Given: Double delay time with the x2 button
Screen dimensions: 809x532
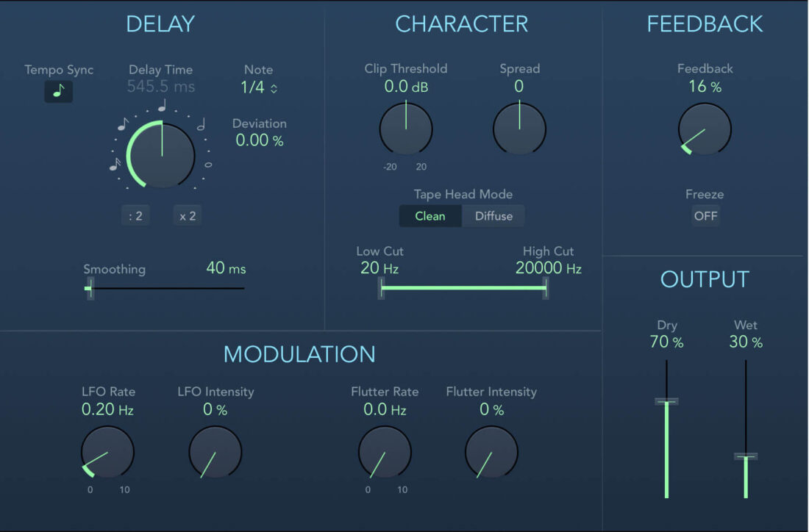Looking at the screenshot, I should [188, 216].
